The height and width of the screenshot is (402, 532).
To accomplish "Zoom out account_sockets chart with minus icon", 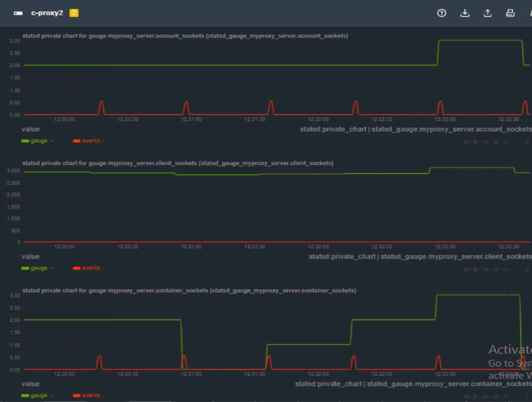I will (506, 142).
